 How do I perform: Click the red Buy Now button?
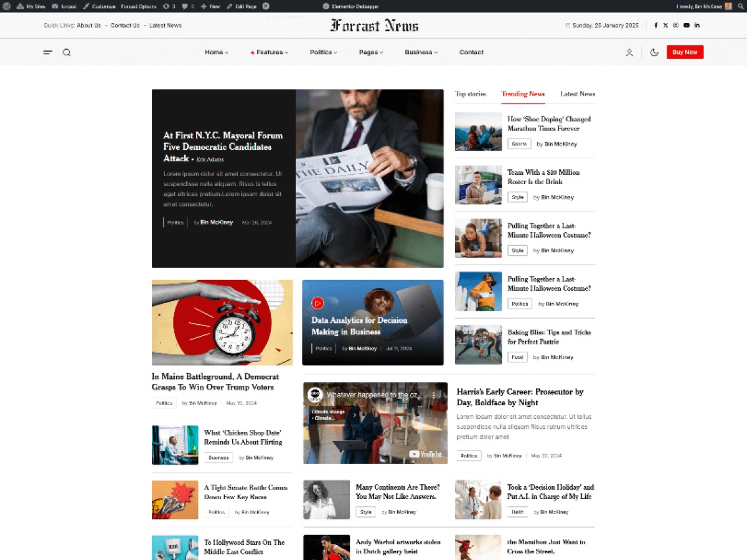[x=685, y=52]
